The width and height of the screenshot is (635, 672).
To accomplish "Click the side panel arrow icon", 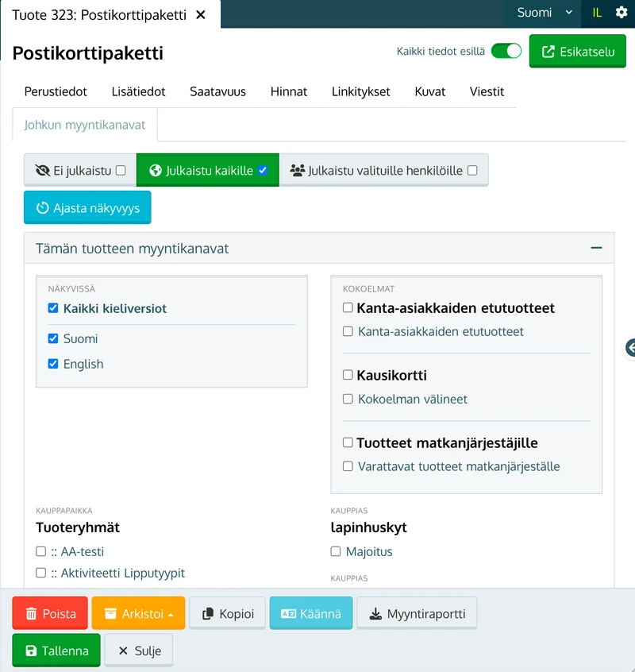I will pyautogui.click(x=630, y=348).
